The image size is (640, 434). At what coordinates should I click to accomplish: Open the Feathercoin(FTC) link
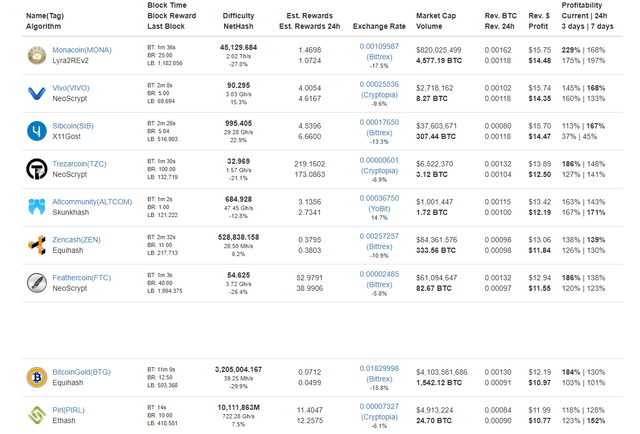[81, 278]
